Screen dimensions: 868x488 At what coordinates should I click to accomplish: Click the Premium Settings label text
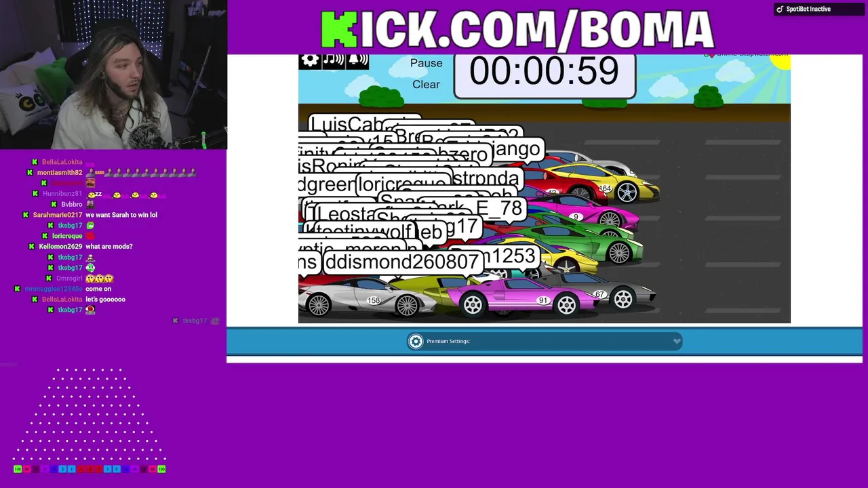[448, 341]
